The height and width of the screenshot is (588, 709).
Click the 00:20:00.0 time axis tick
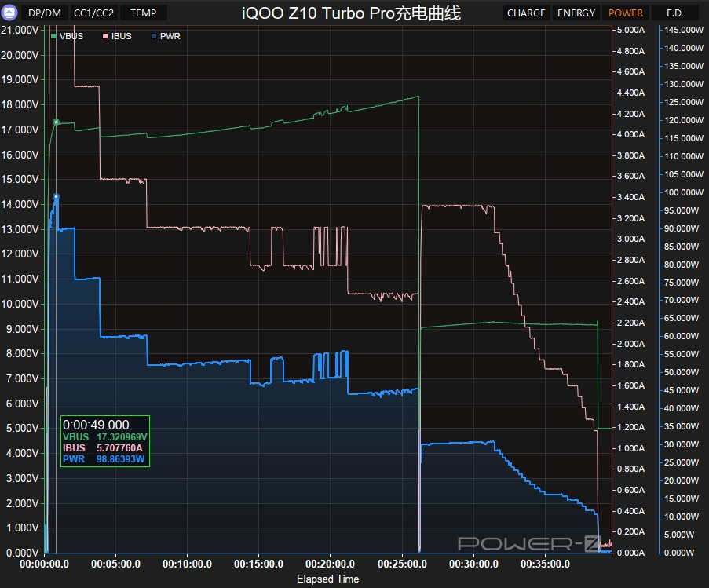(x=330, y=564)
